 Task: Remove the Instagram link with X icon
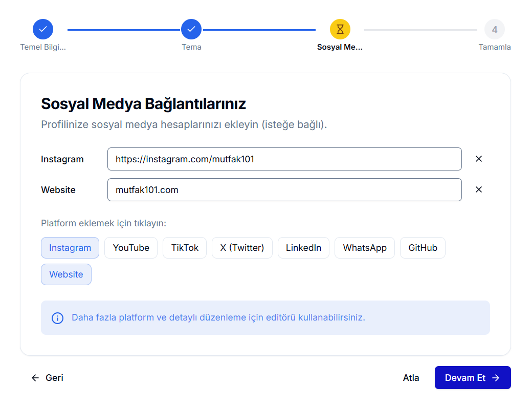pos(479,159)
